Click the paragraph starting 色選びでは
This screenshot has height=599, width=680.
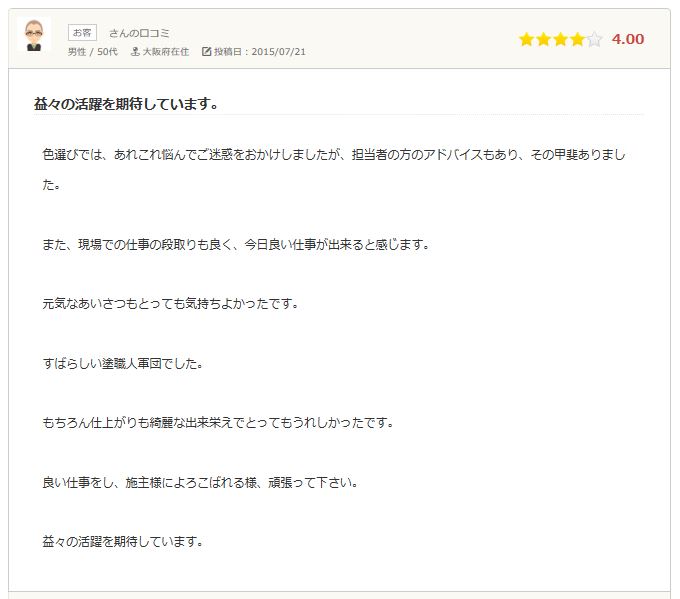click(334, 170)
